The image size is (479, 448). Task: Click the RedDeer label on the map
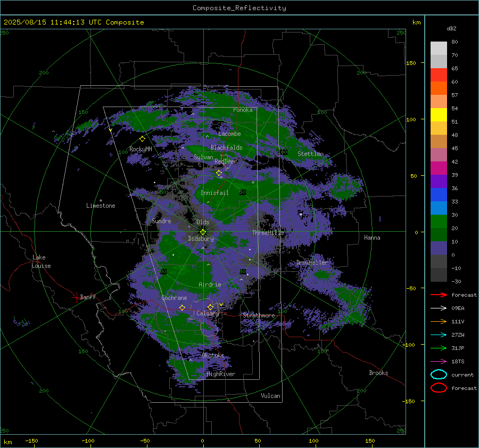coord(226,161)
